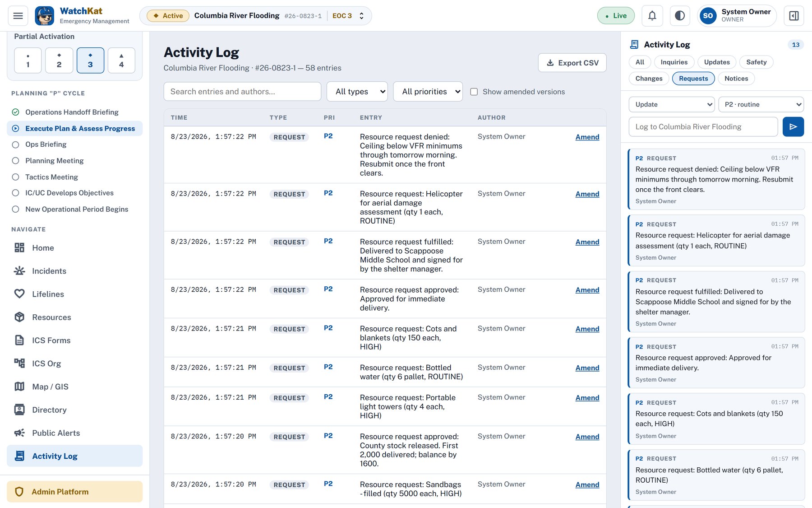Open Lifelines heart icon in navigation

click(19, 294)
